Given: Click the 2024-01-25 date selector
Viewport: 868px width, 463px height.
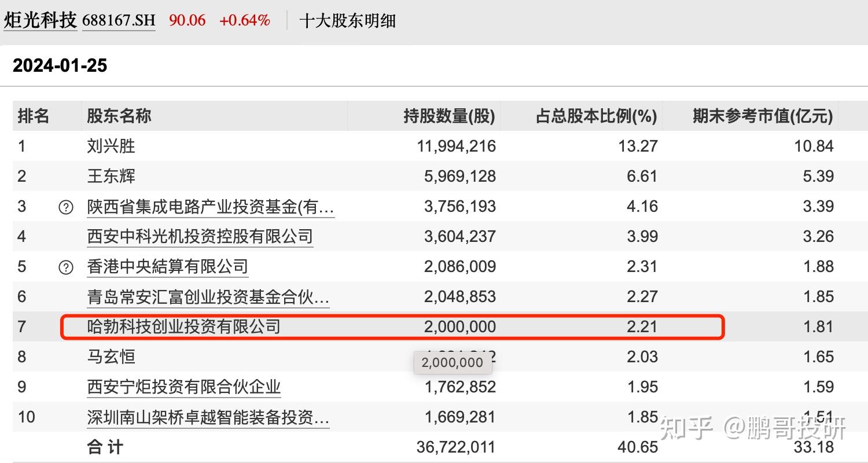Looking at the screenshot, I should 61,65.
